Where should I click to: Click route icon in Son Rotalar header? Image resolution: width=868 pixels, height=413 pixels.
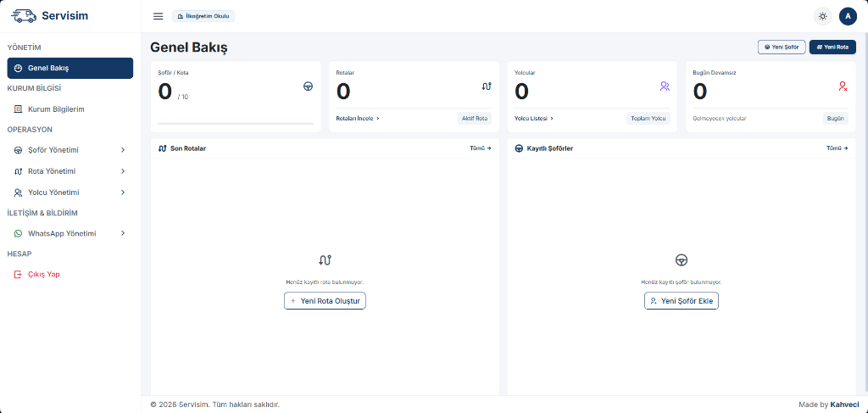162,148
